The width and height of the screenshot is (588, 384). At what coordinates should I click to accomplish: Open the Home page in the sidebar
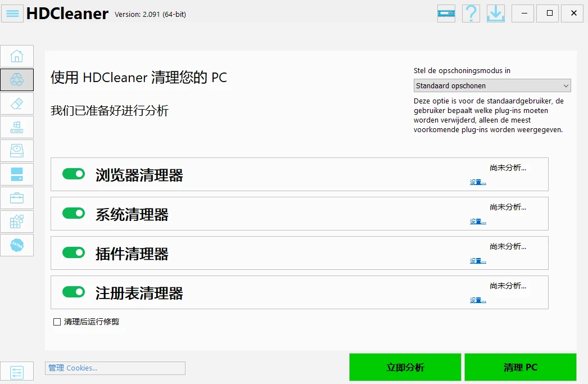17,56
